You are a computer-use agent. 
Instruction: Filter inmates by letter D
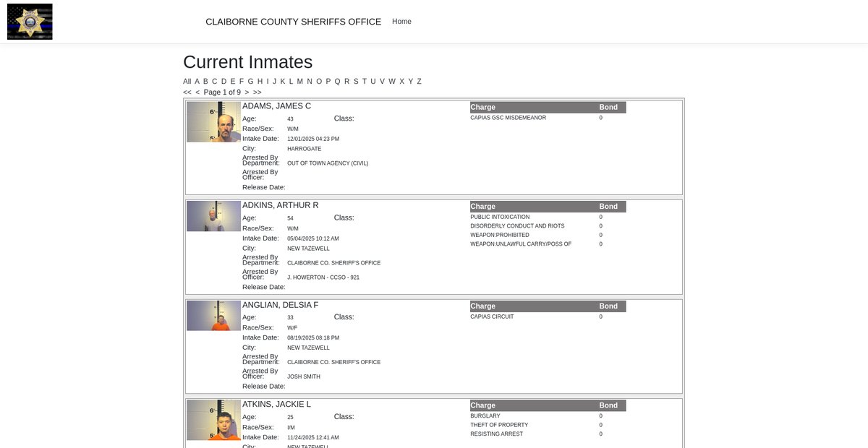[224, 82]
